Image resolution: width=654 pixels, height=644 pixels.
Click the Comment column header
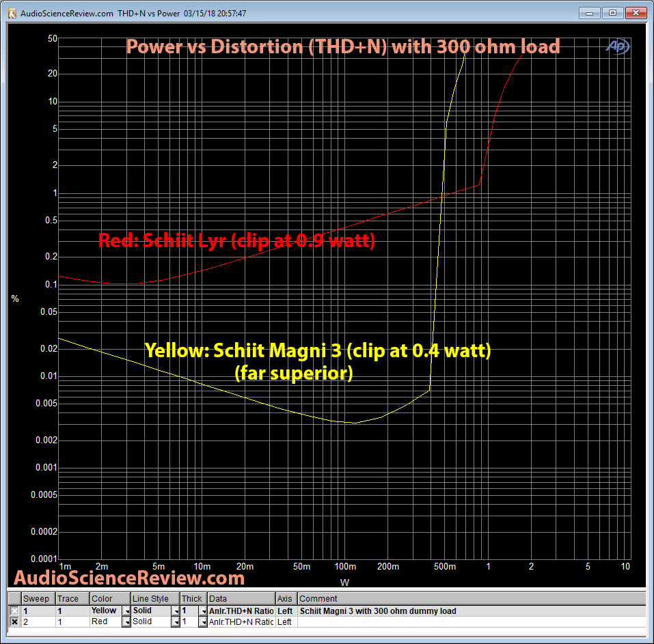coord(472,598)
